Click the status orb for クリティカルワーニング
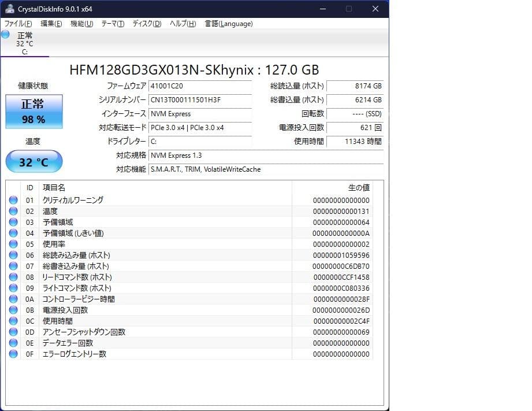The width and height of the screenshot is (532, 411). pyautogui.click(x=13, y=200)
